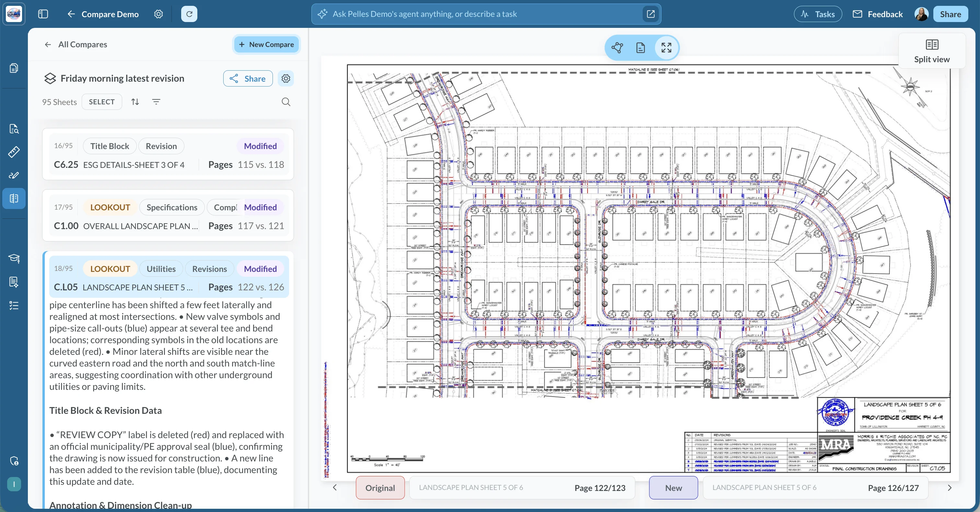Open original page selector Page 122/123
Screen dimensions: 980x512
coord(522,488)
